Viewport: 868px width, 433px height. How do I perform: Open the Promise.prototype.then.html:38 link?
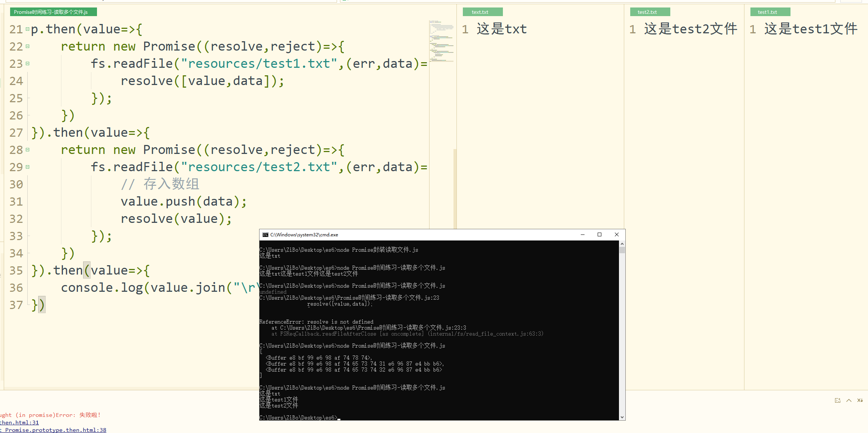pos(55,430)
